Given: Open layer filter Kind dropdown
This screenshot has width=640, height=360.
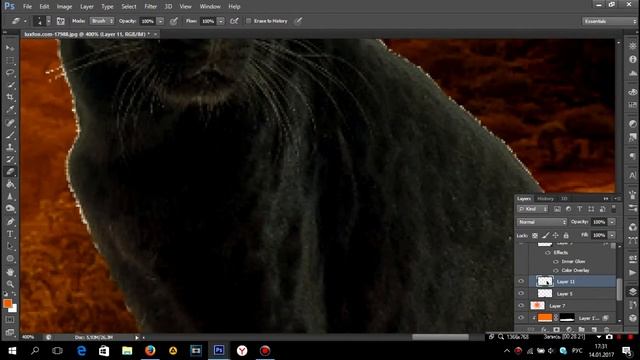Looking at the screenshot, I should (x=533, y=209).
